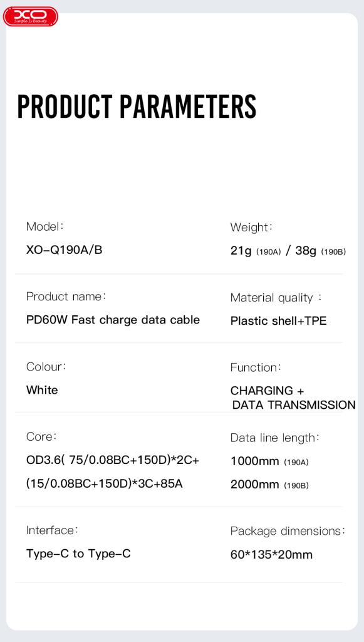Click PD60W Fast charge data cable text
Viewport: 364px width, 642px height.
pos(113,320)
